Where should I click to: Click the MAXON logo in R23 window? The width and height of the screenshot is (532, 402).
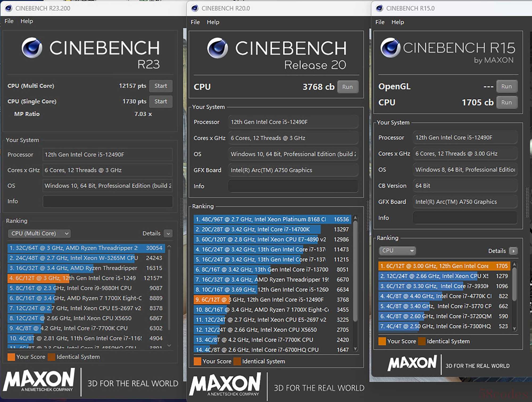click(39, 380)
